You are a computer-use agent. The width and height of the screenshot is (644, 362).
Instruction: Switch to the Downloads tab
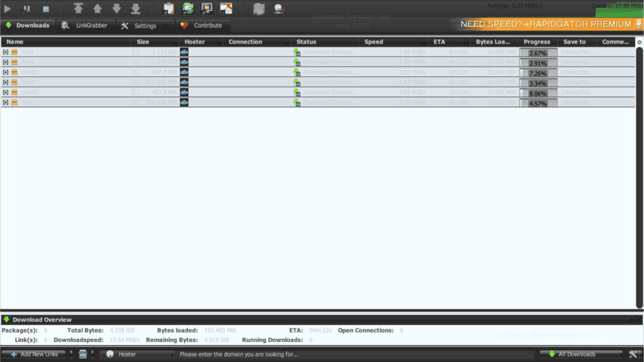pyautogui.click(x=28, y=25)
